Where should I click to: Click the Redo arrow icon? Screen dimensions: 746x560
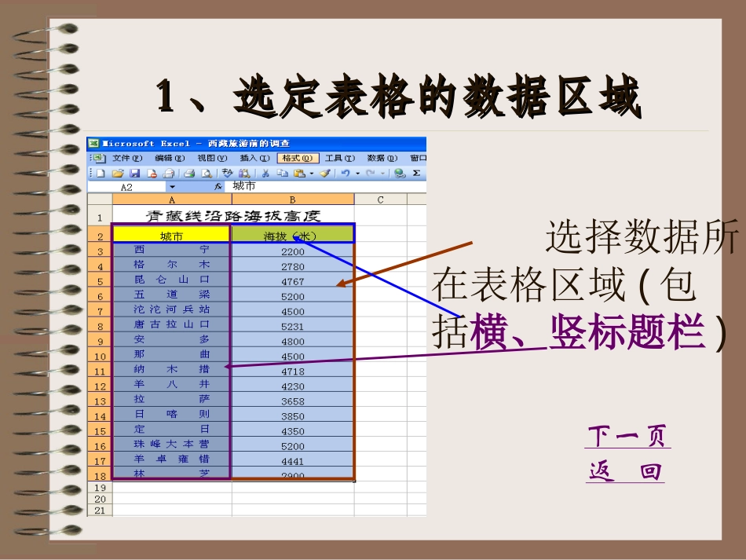[371, 174]
